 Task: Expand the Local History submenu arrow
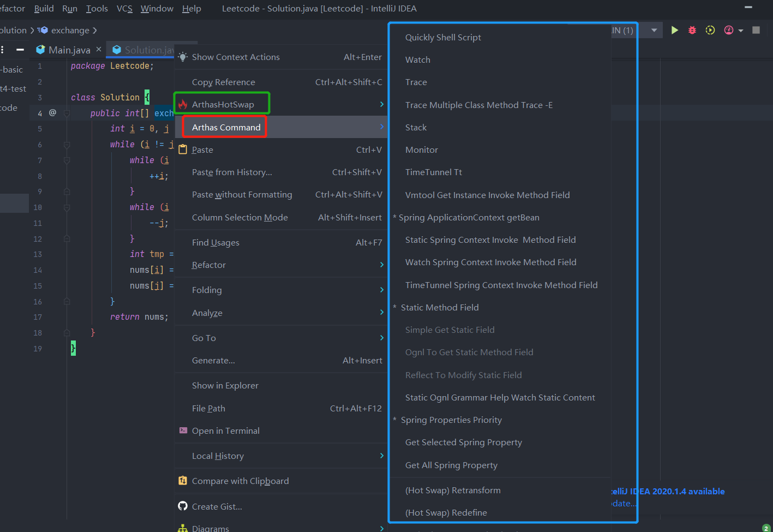[x=381, y=456]
